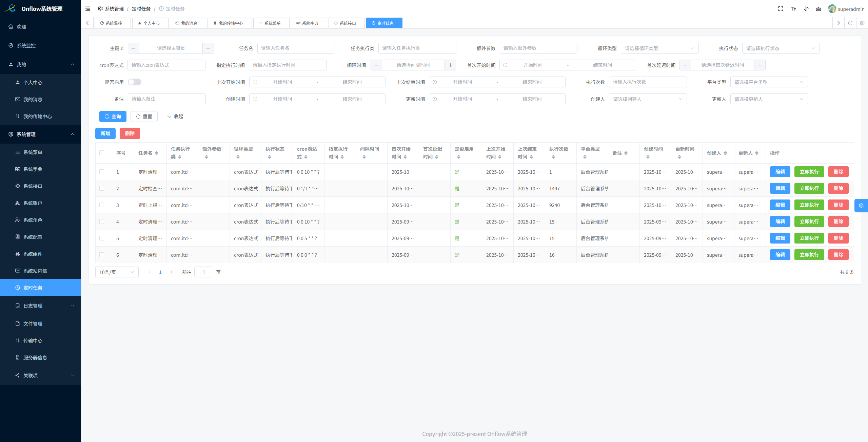Click the refresh icon in tab bar
Screen dimensions: 868x442
point(850,23)
